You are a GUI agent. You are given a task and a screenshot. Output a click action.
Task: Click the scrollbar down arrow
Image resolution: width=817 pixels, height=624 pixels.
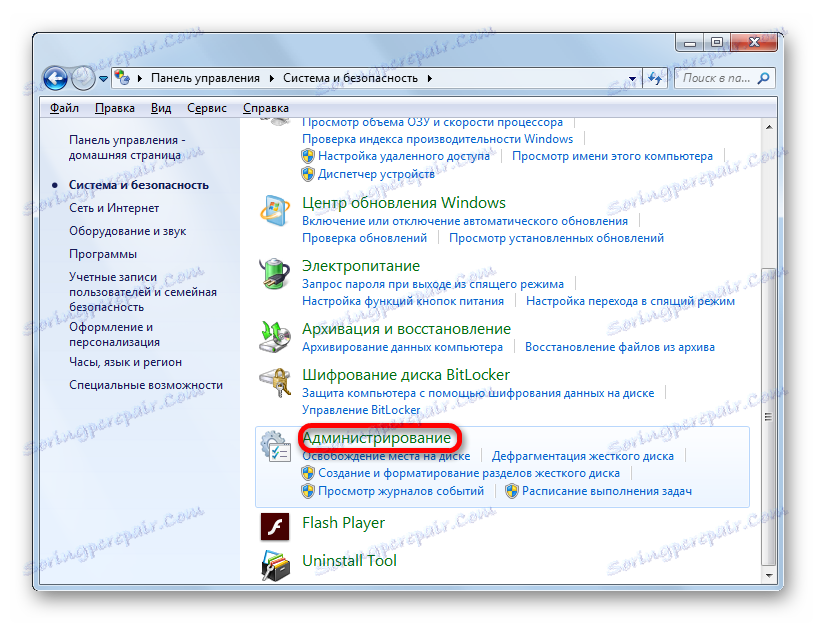click(769, 576)
